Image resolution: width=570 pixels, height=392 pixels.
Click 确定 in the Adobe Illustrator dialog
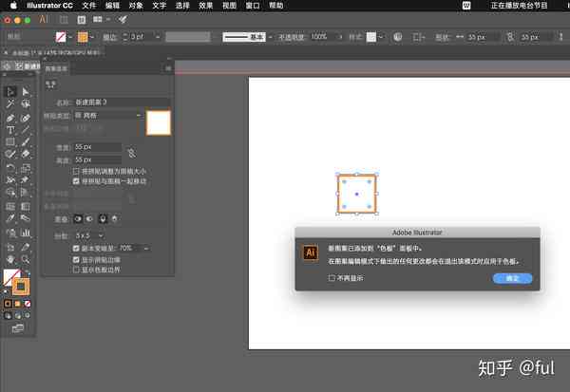(x=512, y=279)
